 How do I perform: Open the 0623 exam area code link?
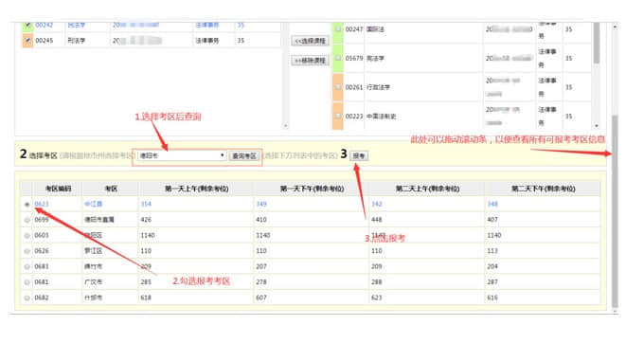click(x=42, y=204)
